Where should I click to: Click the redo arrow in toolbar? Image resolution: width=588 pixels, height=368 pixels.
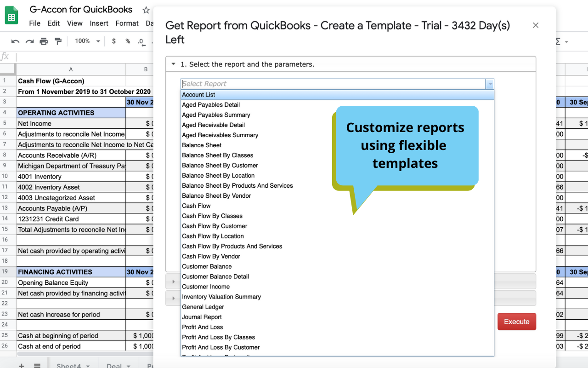click(x=29, y=41)
